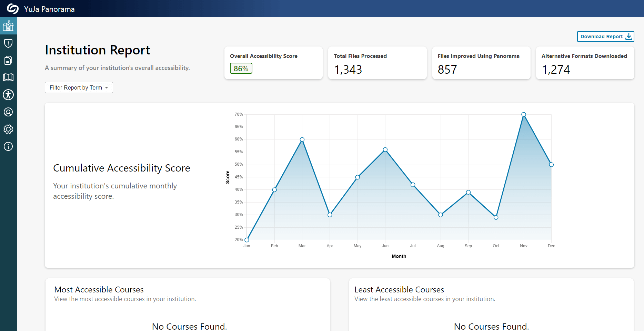644x331 pixels.
Task: Open the settings gear sidebar icon
Action: (x=8, y=129)
